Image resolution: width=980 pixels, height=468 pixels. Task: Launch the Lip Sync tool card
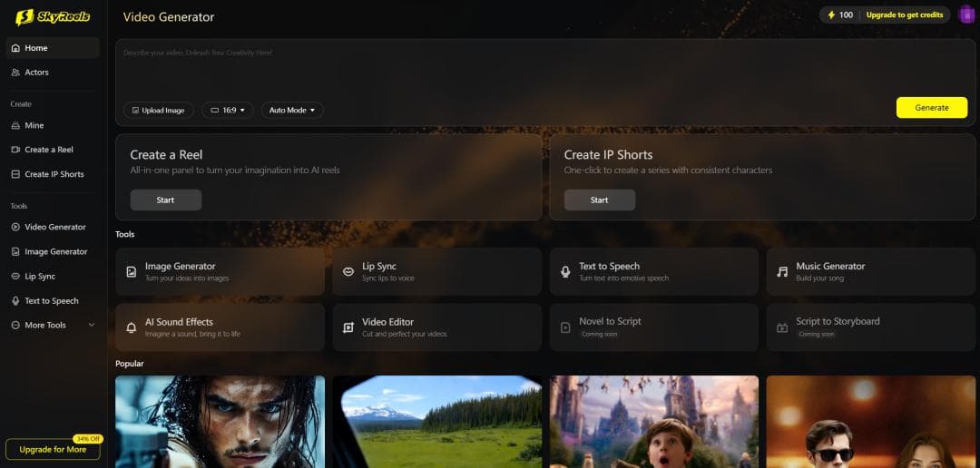click(436, 272)
